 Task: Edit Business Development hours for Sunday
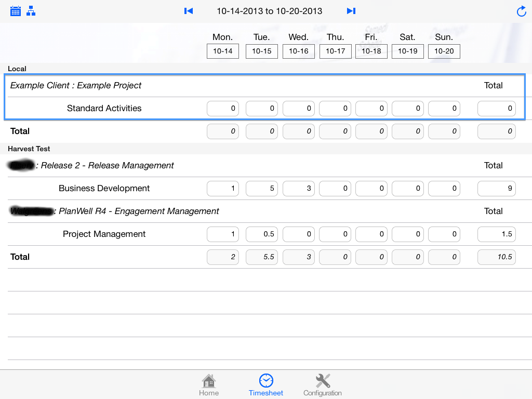(444, 189)
